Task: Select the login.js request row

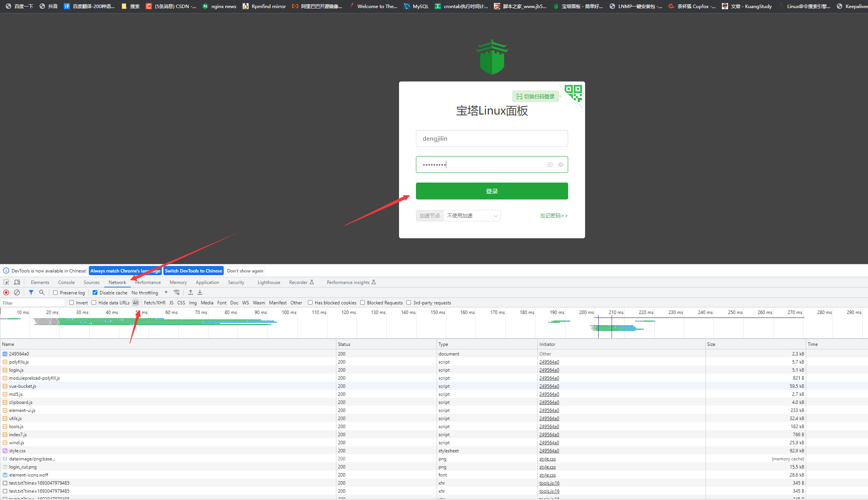Action: pos(434,370)
